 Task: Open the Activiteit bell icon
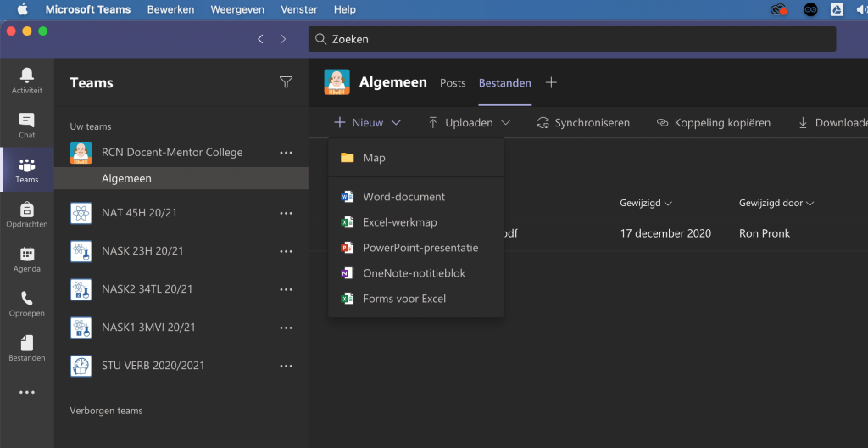click(x=26, y=80)
